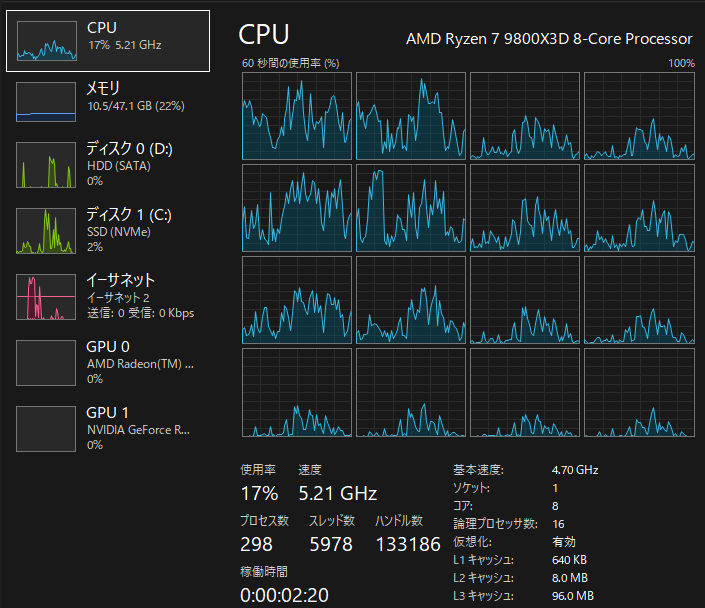Click the 5.21 GHz speed value

click(337, 493)
